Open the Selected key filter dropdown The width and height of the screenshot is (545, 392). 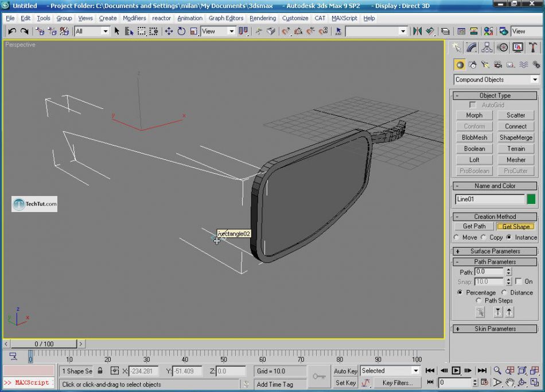tap(390, 370)
